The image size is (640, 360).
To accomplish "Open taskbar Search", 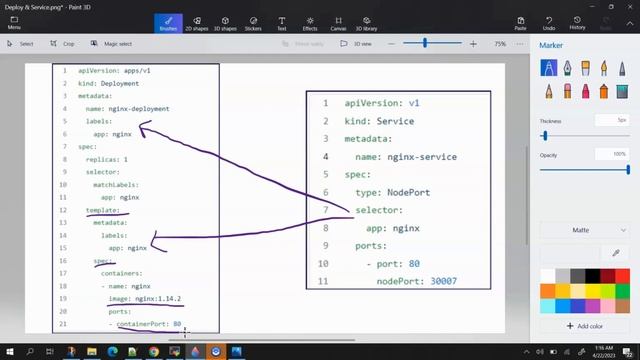I will [30, 351].
